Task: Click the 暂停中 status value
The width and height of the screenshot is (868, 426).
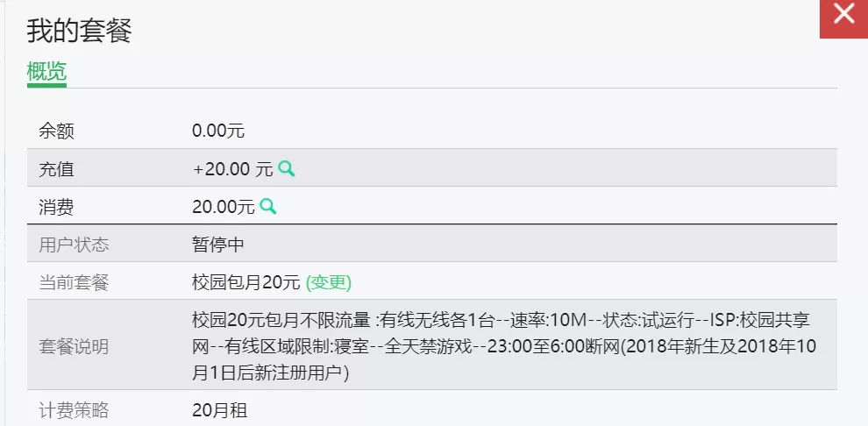Action: [x=218, y=245]
